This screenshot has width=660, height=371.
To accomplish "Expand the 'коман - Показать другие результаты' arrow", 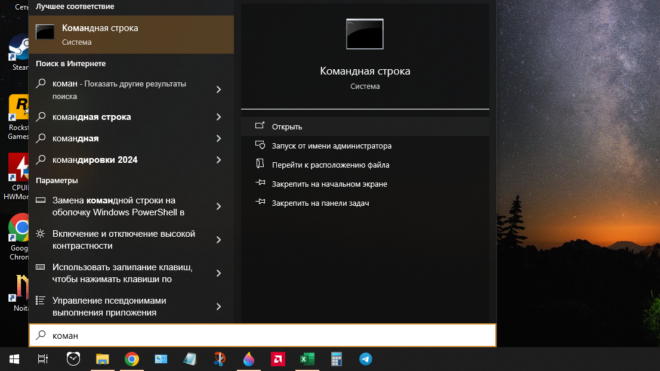I will tap(218, 90).
